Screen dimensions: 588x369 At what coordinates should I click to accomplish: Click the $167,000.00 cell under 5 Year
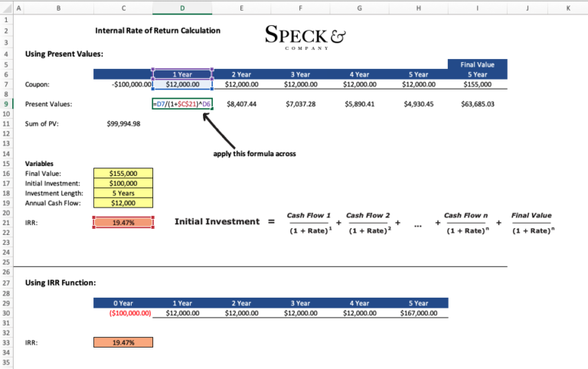pyautogui.click(x=418, y=312)
